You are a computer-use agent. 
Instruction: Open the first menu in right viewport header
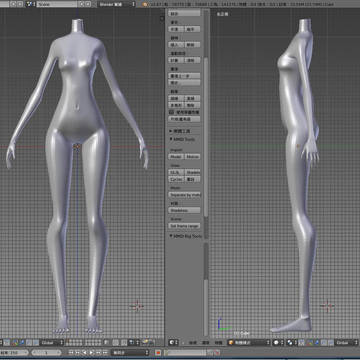click(x=193, y=342)
